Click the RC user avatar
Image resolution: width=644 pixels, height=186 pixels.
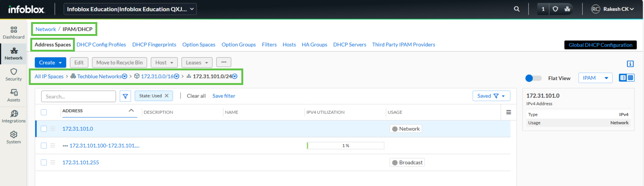(x=596, y=9)
